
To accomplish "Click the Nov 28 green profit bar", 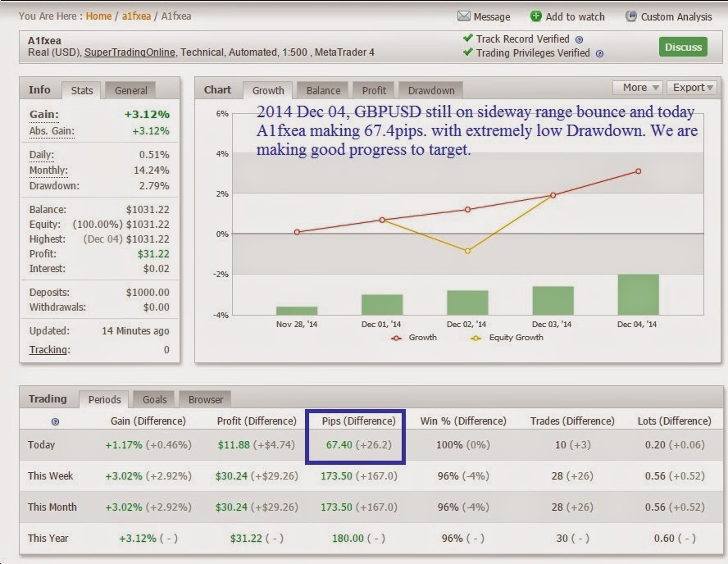I will (x=297, y=311).
